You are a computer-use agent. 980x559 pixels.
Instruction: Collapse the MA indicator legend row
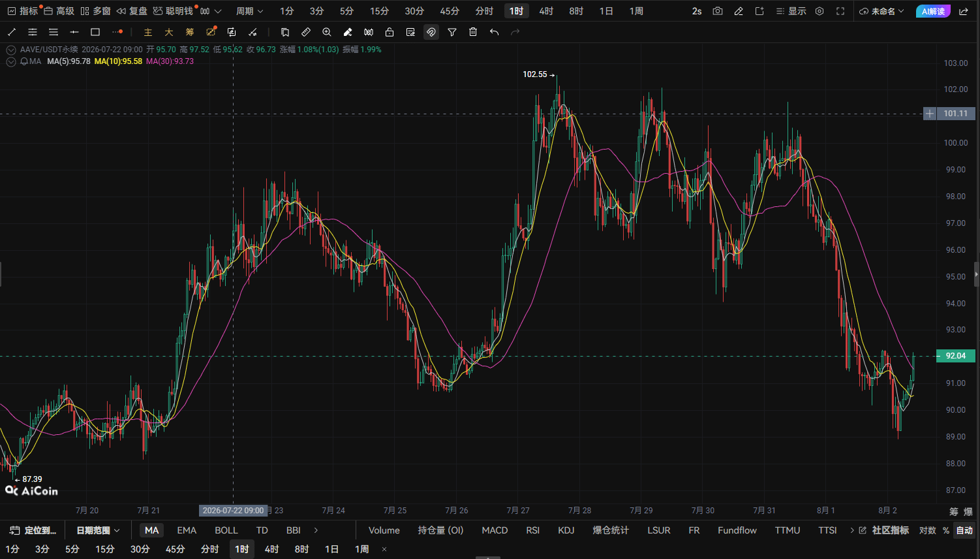pos(11,61)
